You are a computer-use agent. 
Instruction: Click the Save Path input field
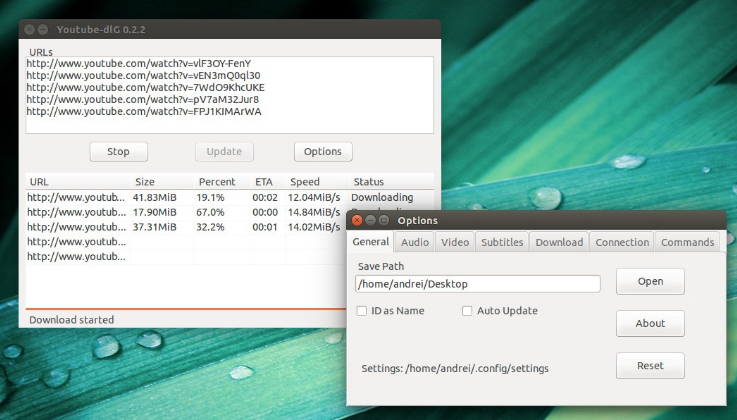478,284
